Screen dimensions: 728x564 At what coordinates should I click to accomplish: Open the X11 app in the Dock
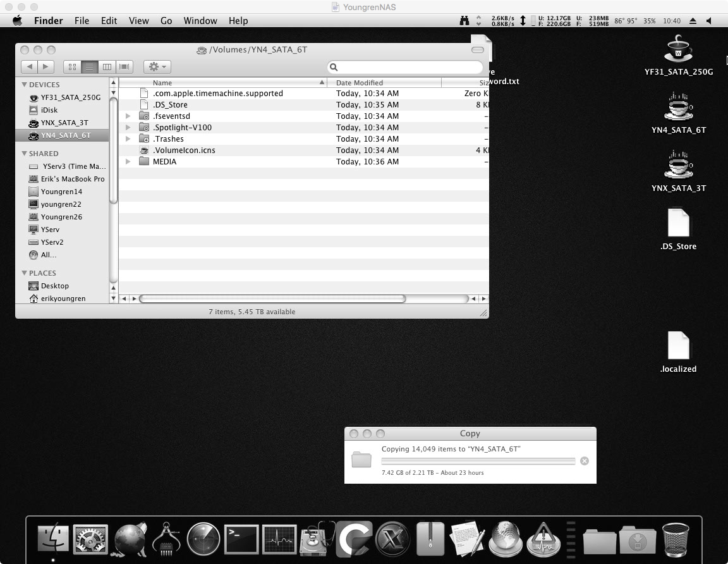(x=392, y=539)
